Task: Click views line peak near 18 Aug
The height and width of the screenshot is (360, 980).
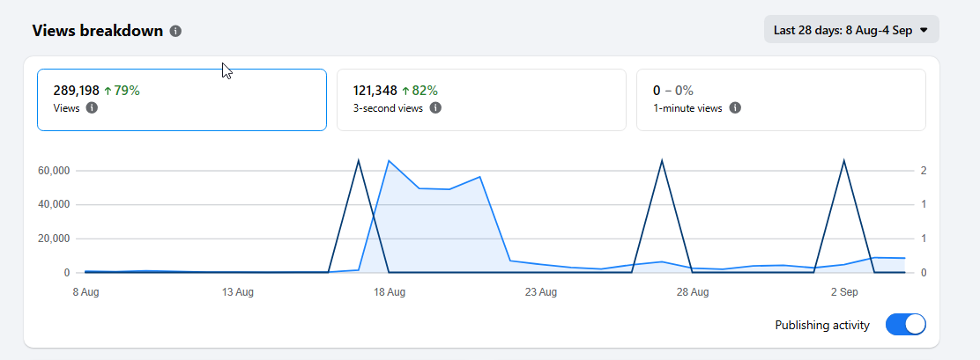Action: point(389,161)
